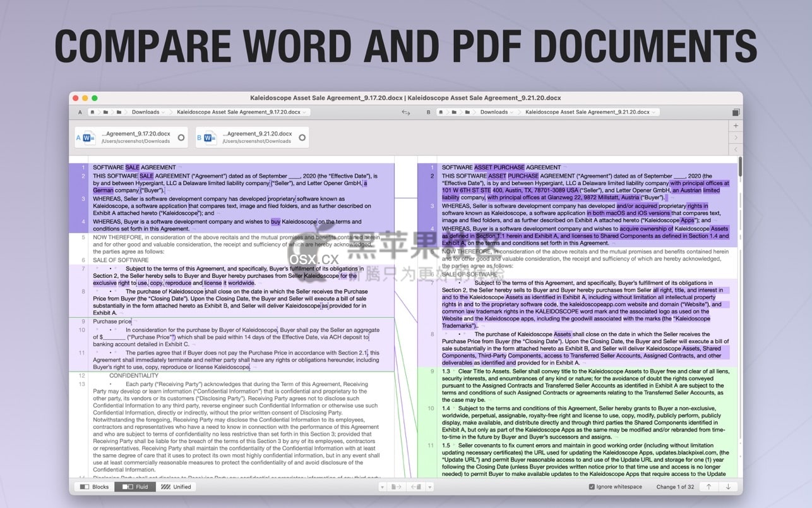Click line number 10 in the right gutter
Screen dimensions: 812x508
pos(431,409)
